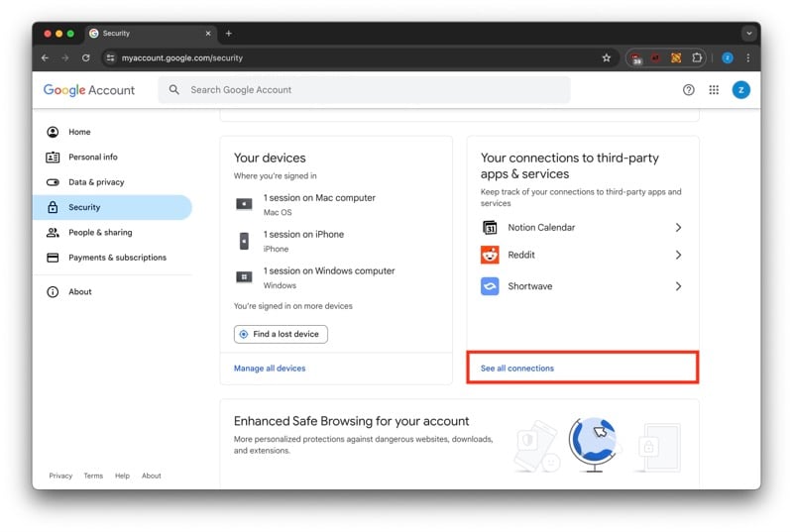The image size is (793, 532).
Task: Click the address bar URL
Action: point(182,58)
